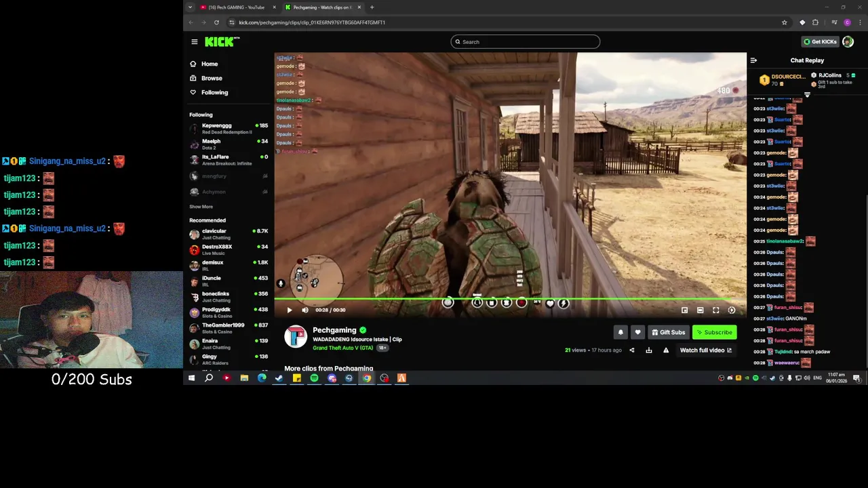868x488 pixels.
Task: Focus the Kick Search field
Action: (x=525, y=42)
